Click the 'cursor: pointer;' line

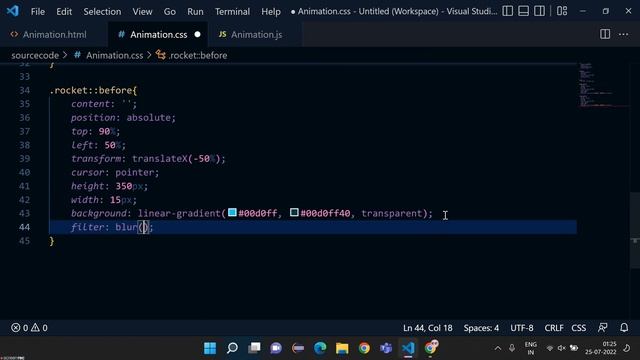pos(115,172)
